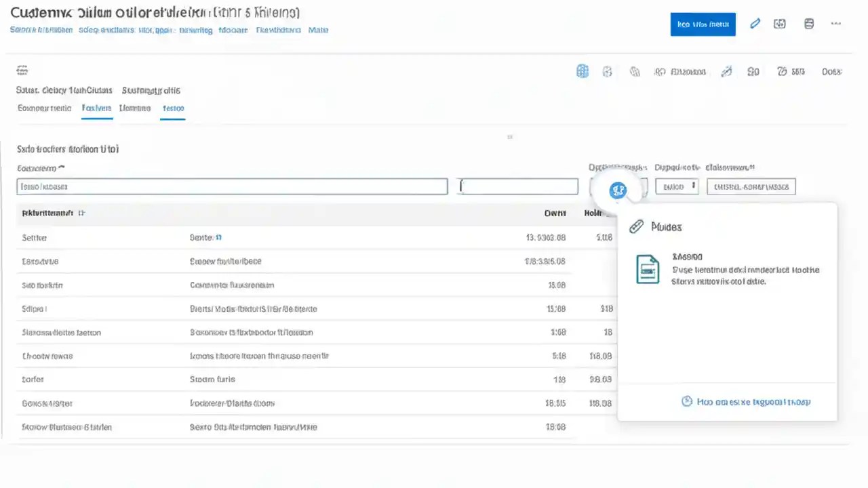
Task: Open the ellipsis menu in the top-right corner
Action: pyautogui.click(x=835, y=23)
